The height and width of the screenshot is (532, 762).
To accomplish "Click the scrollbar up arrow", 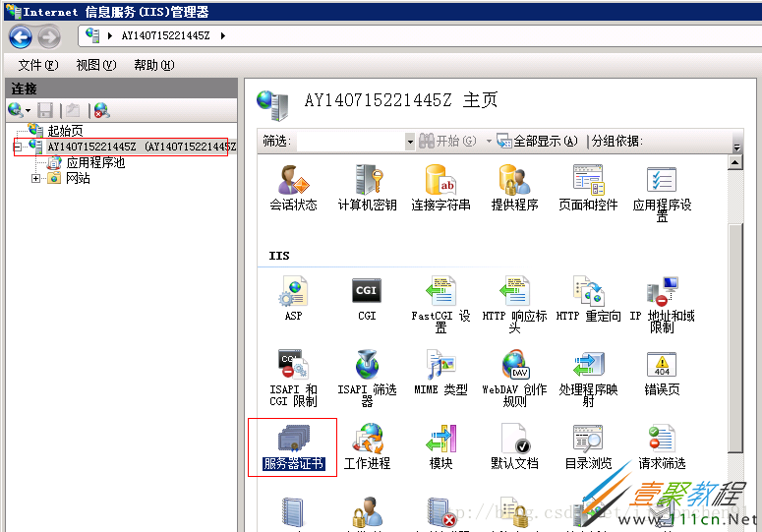I will pyautogui.click(x=735, y=162).
